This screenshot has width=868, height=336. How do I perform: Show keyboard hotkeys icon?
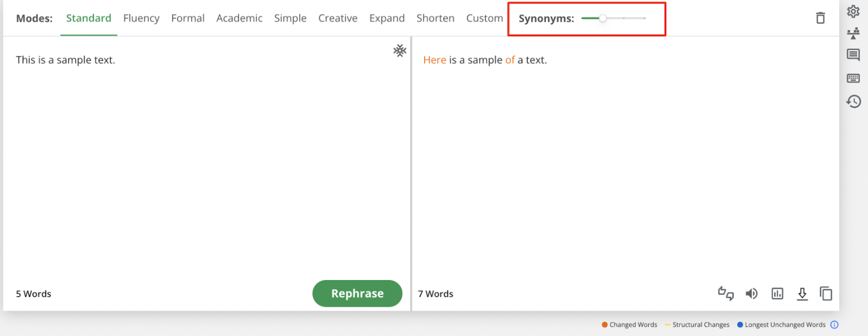click(853, 78)
